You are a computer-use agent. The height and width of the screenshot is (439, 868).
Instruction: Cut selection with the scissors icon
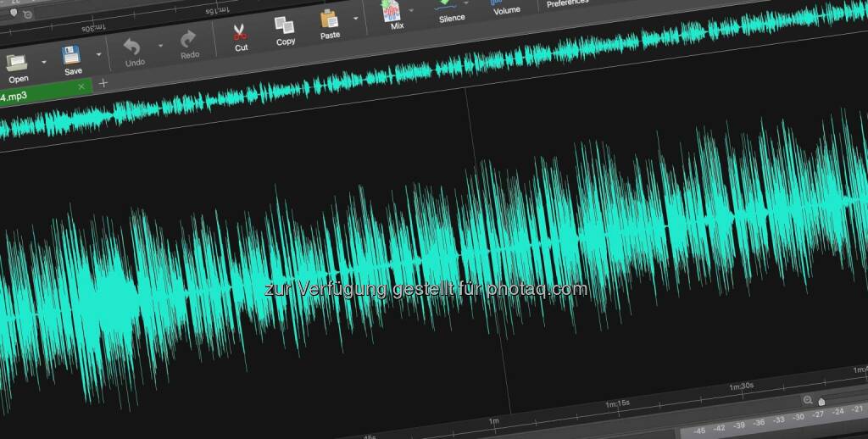coord(240,32)
